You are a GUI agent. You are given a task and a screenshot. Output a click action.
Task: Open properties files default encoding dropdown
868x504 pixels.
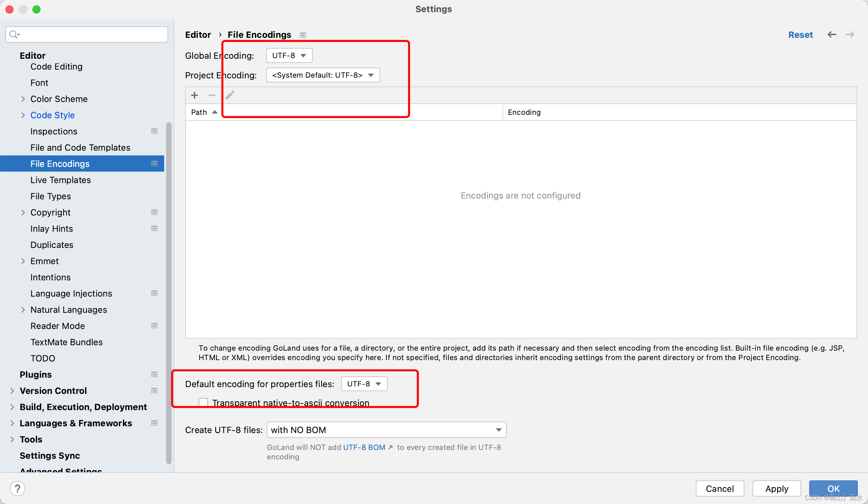(364, 384)
